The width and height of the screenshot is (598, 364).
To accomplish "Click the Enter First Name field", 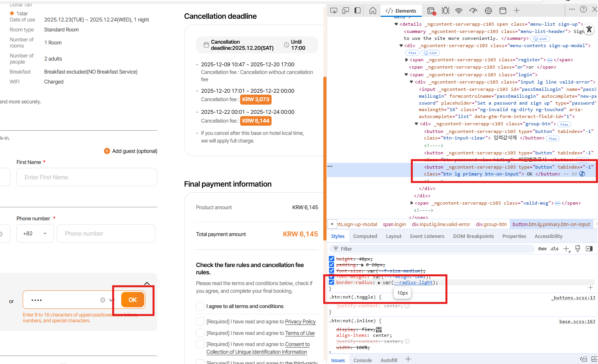I will [x=87, y=177].
